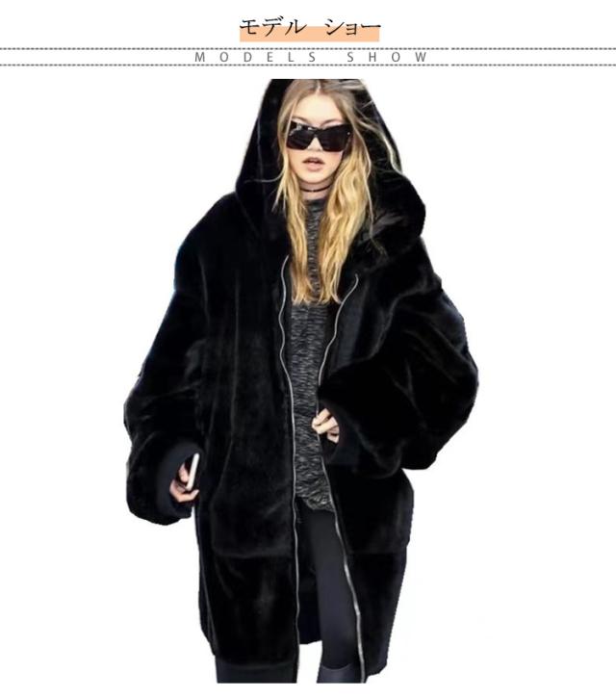Click the smartphone held in the hand
Image resolution: width=616 pixels, height=698 pixels.
(x=192, y=471)
